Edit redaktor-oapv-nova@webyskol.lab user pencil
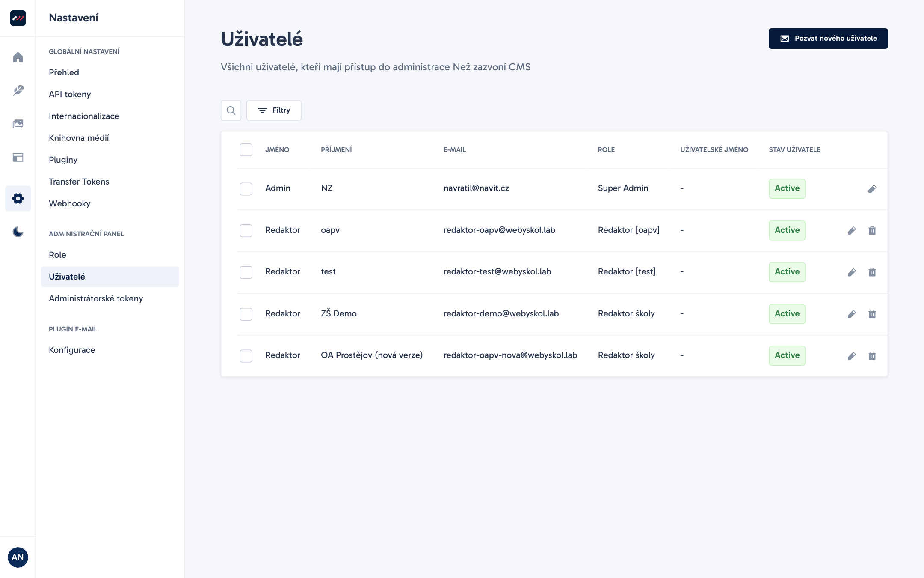Screen dimensions: 924x578 point(852,356)
